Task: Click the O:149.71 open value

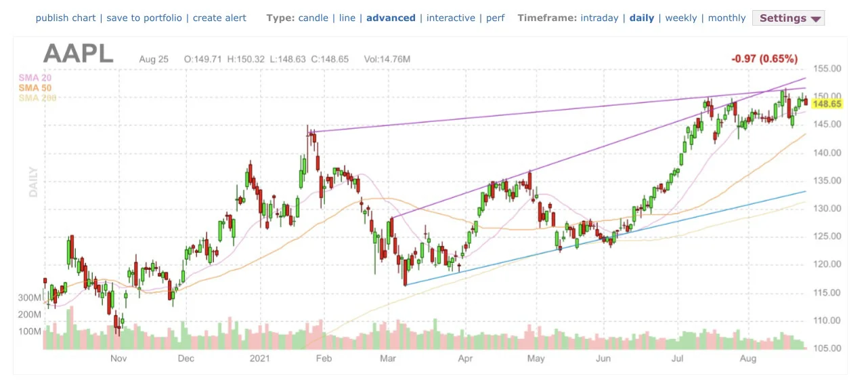Action: [x=203, y=60]
